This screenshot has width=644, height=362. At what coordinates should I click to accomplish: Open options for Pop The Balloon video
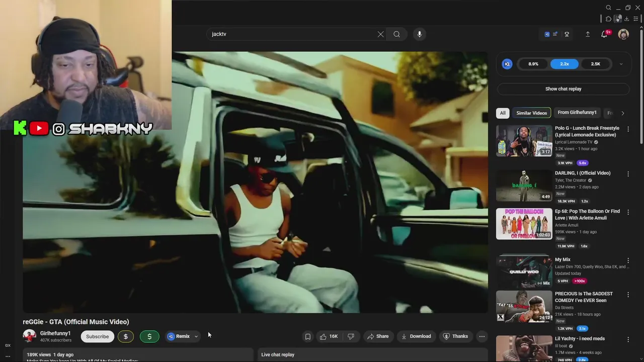628,212
